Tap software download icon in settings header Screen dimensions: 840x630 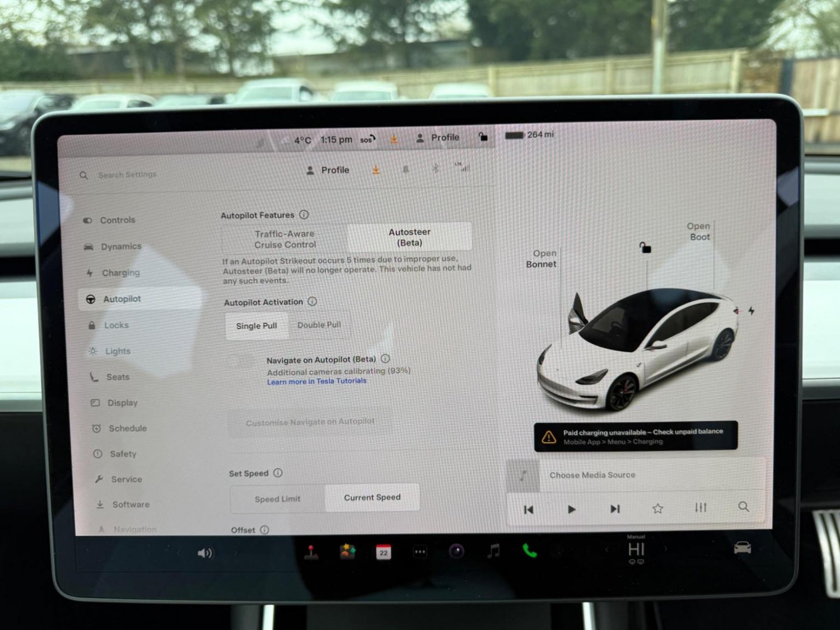[x=376, y=170]
